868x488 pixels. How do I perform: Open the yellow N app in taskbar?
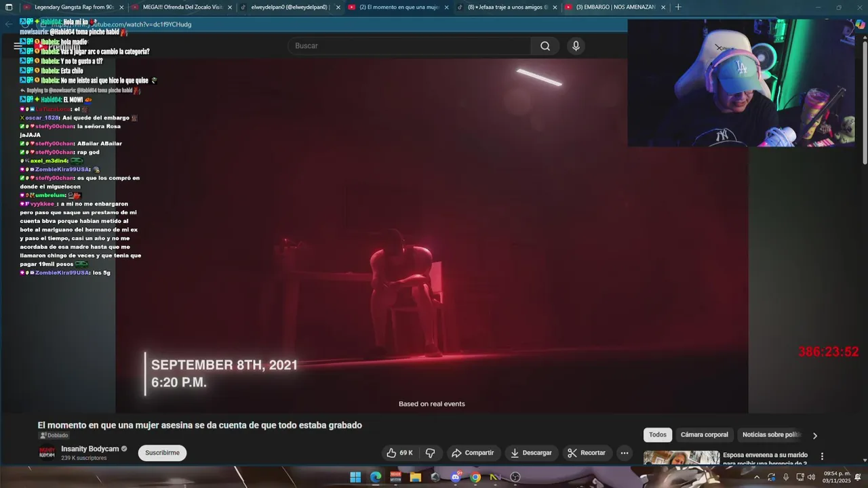[495, 477]
